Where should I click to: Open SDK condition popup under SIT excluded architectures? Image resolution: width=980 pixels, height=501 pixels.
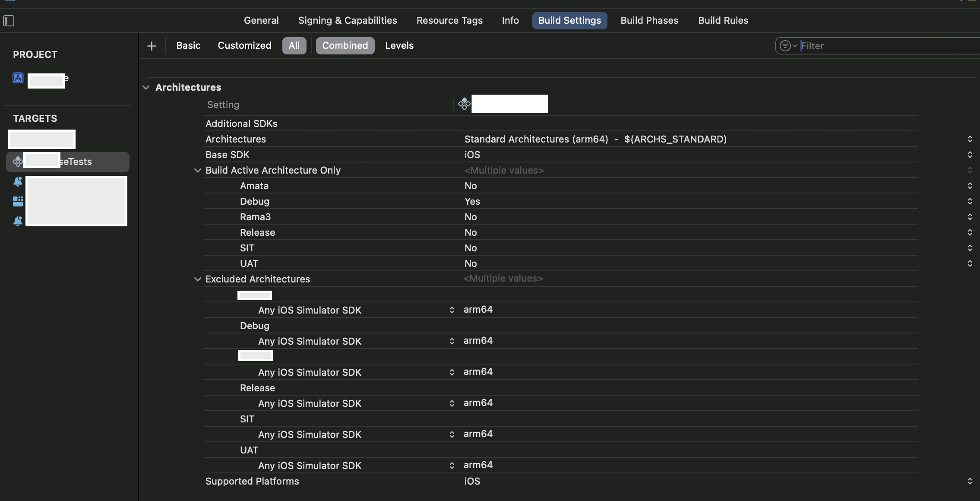coord(452,434)
